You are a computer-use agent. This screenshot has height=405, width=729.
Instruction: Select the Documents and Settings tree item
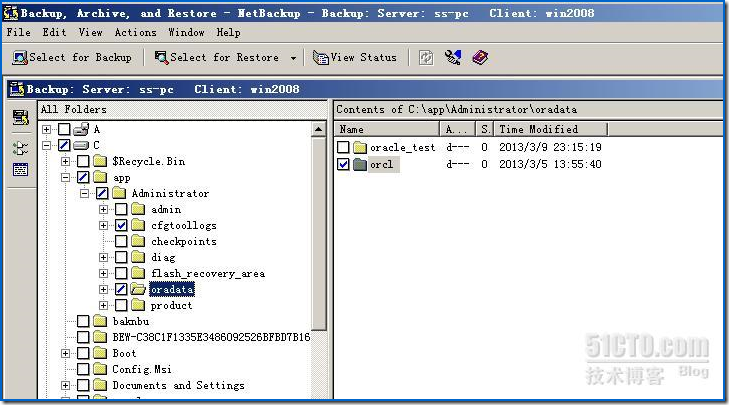point(179,385)
